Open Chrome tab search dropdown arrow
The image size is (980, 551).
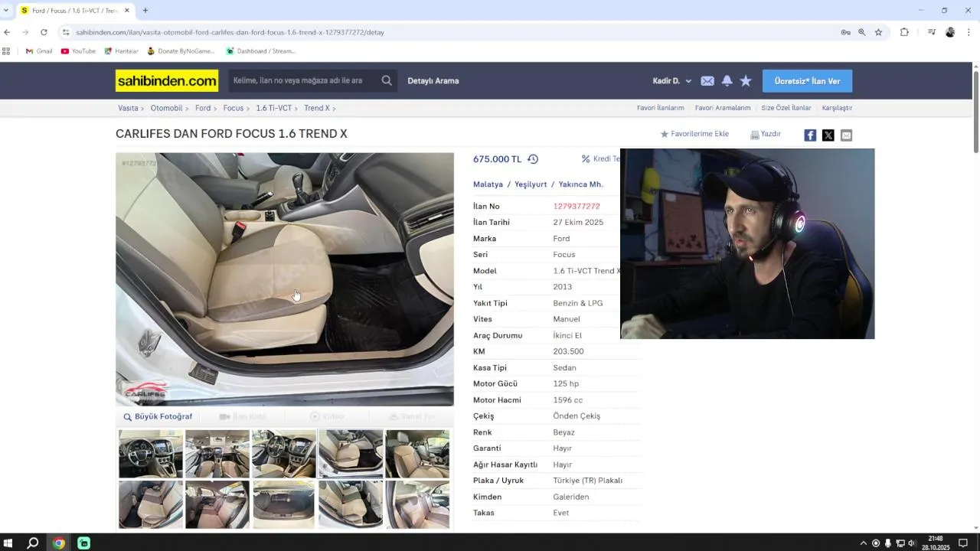pyautogui.click(x=6, y=10)
